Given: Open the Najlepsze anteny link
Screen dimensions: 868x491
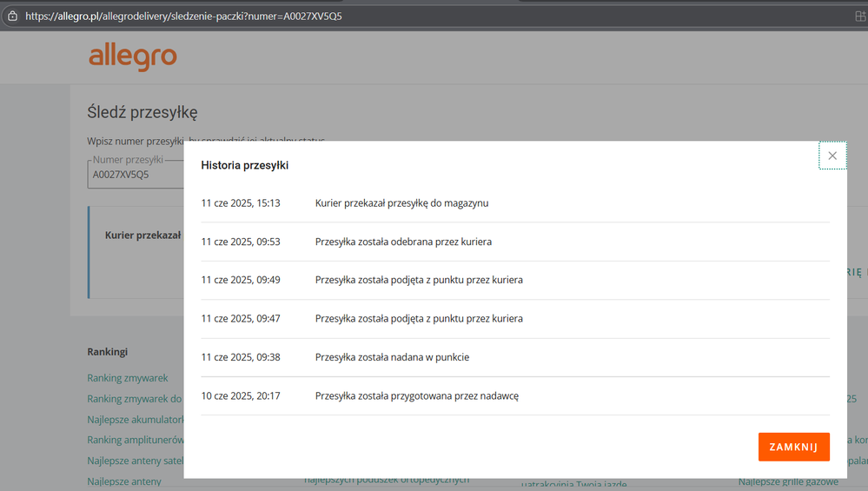Looking at the screenshot, I should (x=124, y=481).
